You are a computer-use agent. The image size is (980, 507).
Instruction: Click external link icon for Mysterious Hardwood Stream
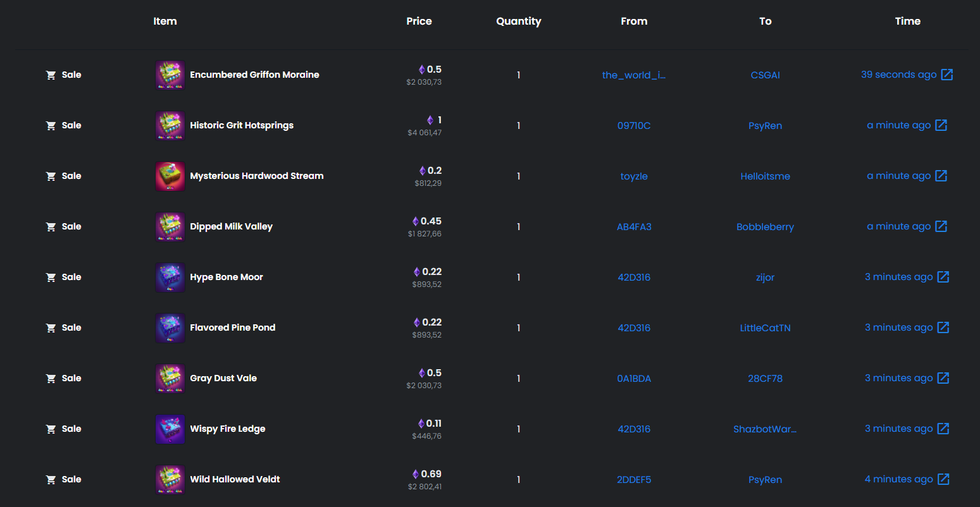pyautogui.click(x=941, y=176)
